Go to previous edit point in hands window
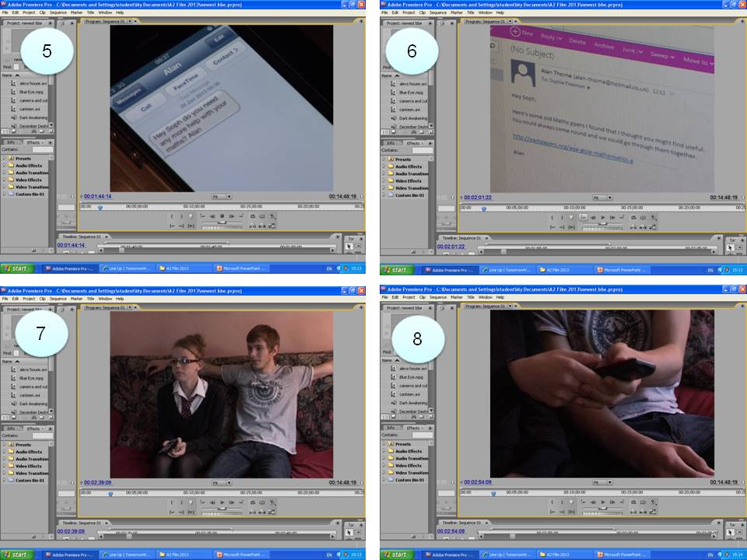 click(x=583, y=502)
